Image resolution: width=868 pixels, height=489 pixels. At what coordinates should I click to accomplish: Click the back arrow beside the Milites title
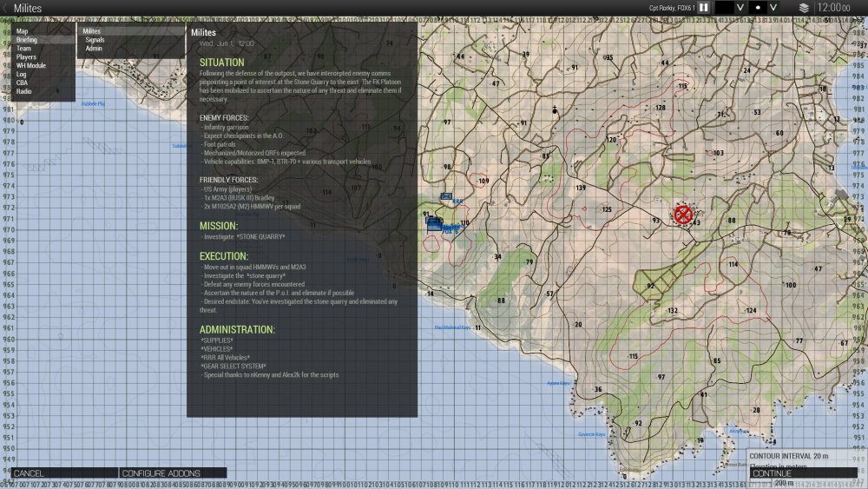[x=6, y=8]
